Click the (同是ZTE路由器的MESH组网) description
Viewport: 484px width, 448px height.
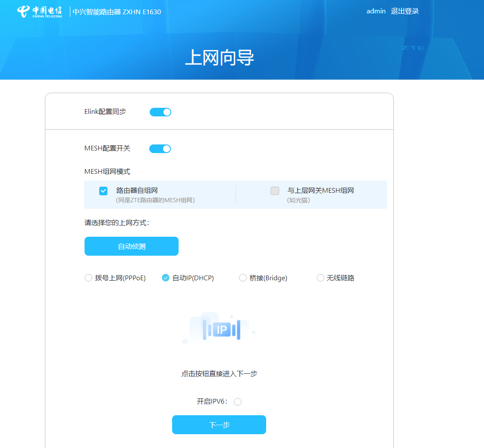tap(155, 200)
